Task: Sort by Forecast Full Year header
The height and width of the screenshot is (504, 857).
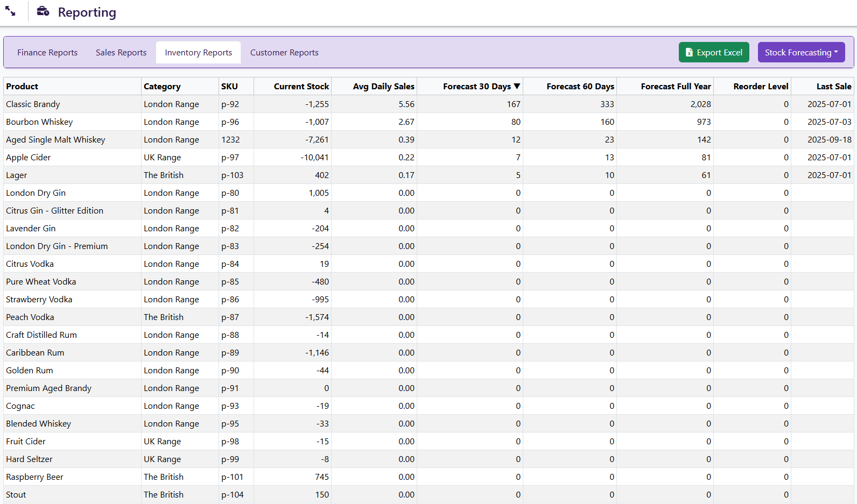Action: [x=676, y=87]
